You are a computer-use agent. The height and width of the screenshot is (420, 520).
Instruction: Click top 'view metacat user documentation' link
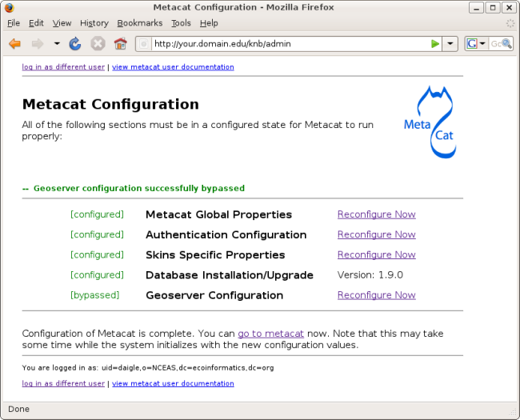point(173,67)
